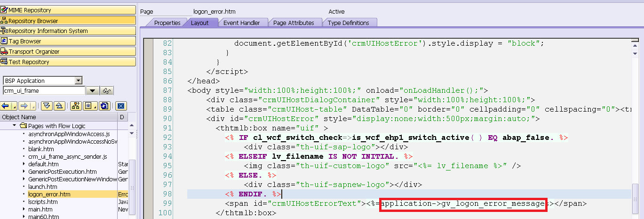The width and height of the screenshot is (644, 219).
Task: Select blank.htm in the tree
Action: point(41,149)
